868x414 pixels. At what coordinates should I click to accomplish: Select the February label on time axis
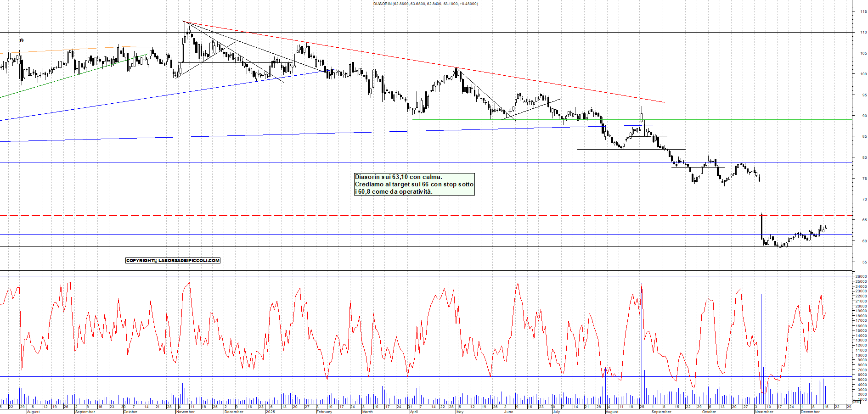[x=324, y=412]
